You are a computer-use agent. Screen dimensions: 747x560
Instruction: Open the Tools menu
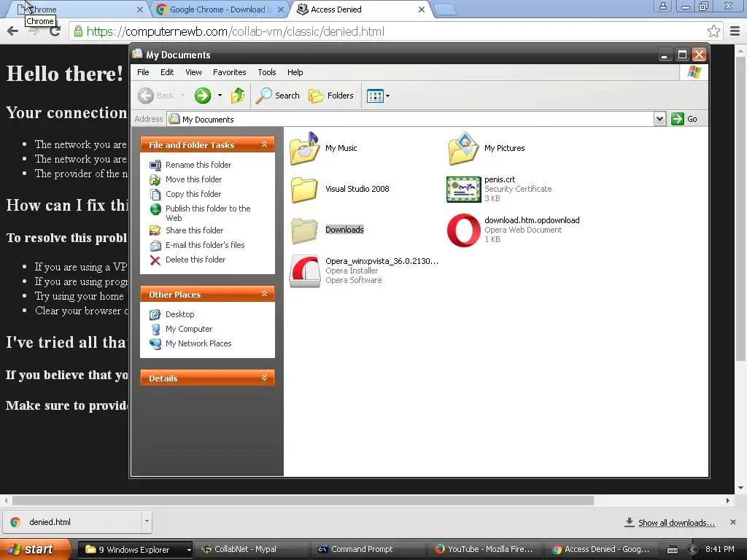(267, 72)
